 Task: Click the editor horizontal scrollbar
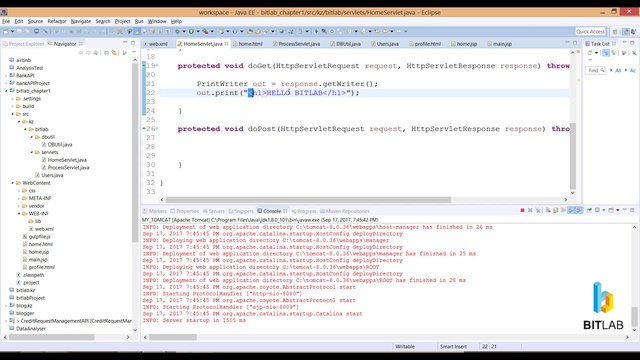tap(308, 200)
